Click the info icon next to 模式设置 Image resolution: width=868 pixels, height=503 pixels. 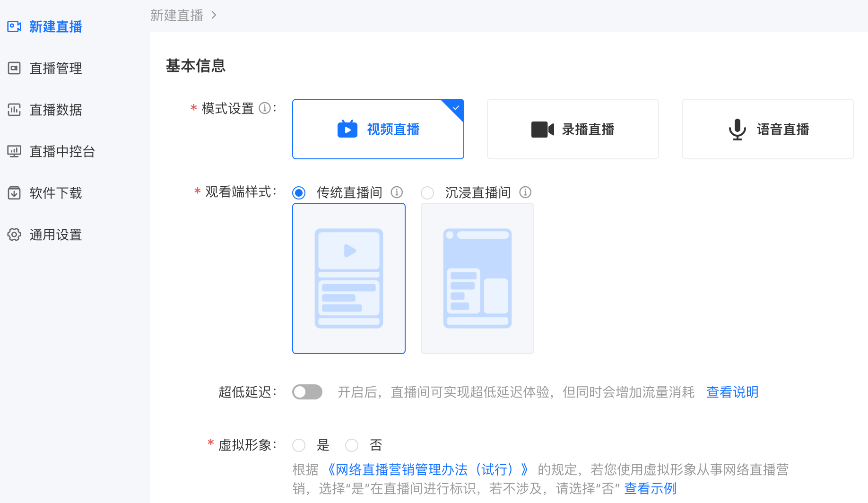(x=265, y=108)
